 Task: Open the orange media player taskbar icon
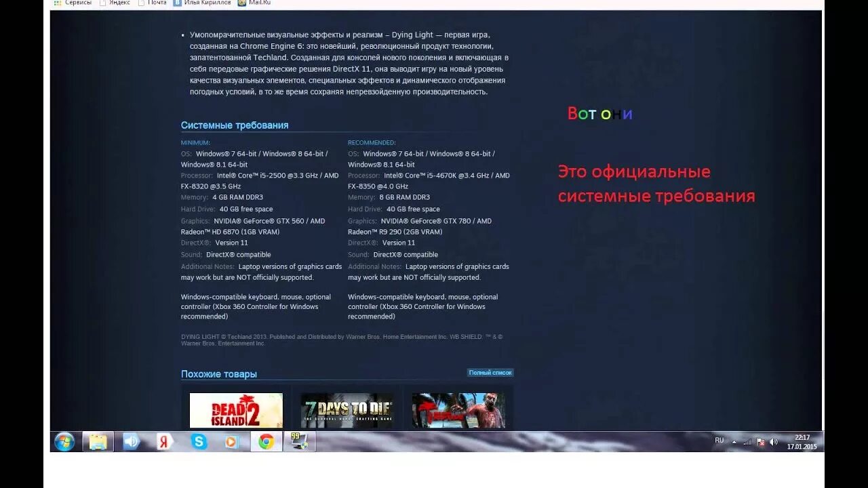(x=232, y=442)
